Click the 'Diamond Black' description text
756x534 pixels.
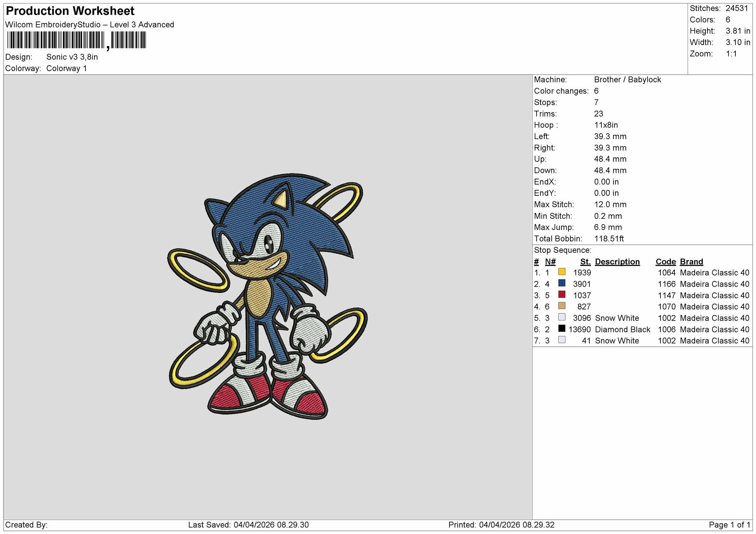point(623,330)
